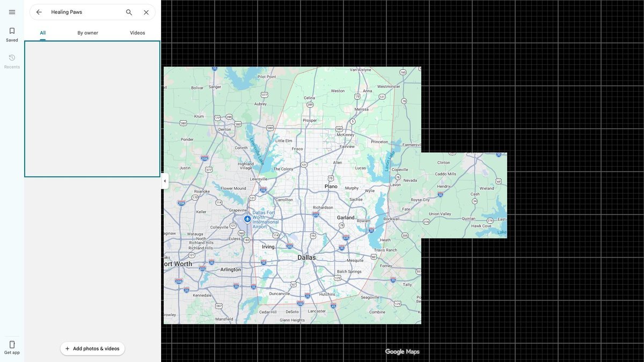Click the Hawk Cove label
The image size is (644, 362).
click(x=481, y=226)
